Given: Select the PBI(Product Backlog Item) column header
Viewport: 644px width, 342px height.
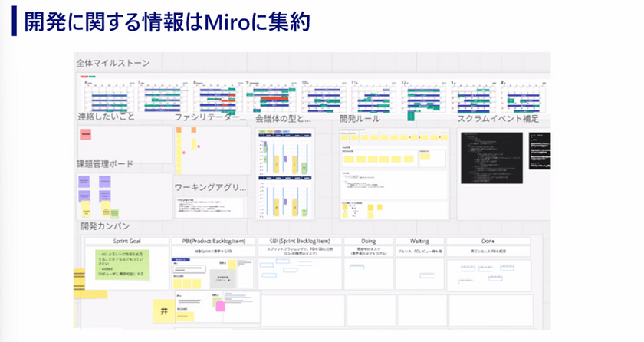Looking at the screenshot, I should pyautogui.click(x=214, y=241).
